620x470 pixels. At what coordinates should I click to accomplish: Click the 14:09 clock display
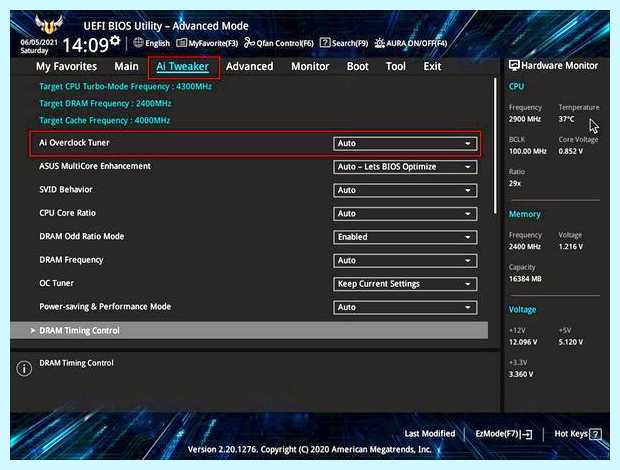85,45
